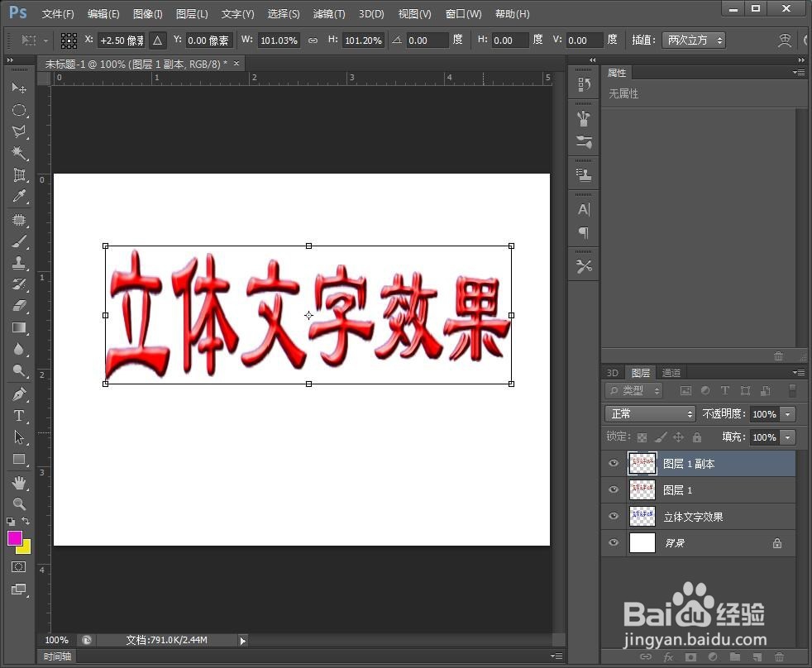The image size is (812, 668).
Task: Select the Gradient tool
Action: point(20,327)
